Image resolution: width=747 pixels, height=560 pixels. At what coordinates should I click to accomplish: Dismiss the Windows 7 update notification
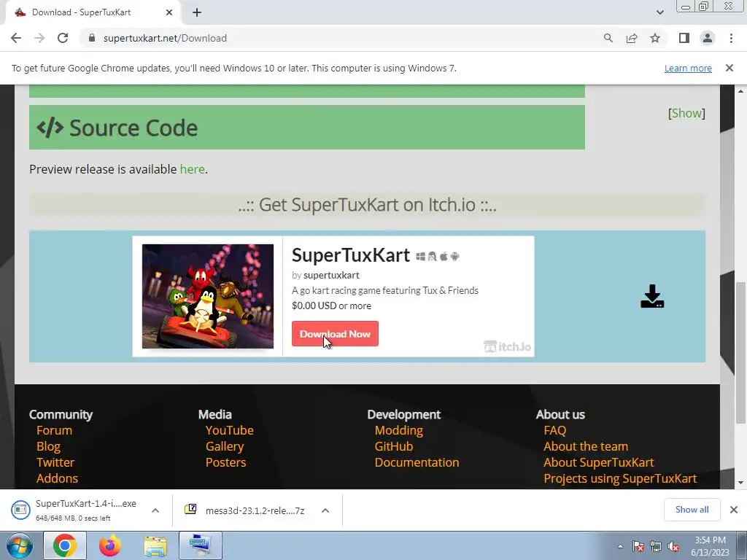tap(729, 68)
